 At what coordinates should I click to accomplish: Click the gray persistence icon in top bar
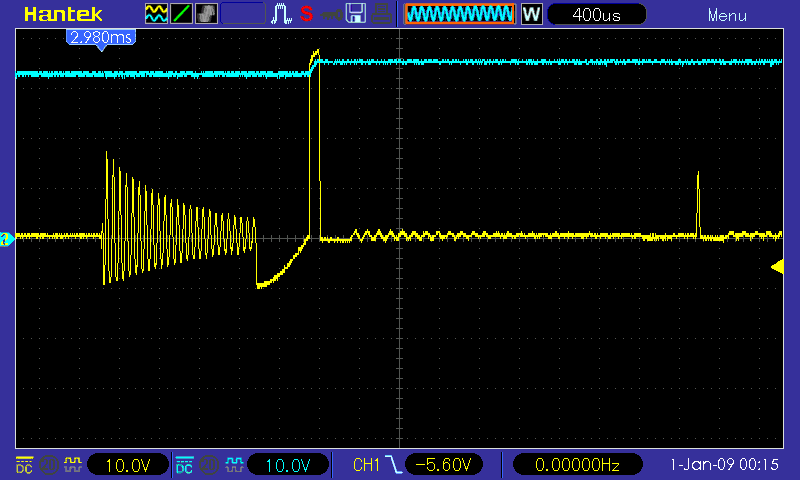pos(206,14)
